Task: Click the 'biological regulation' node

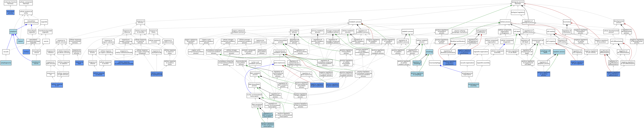Action: tap(518, 12)
